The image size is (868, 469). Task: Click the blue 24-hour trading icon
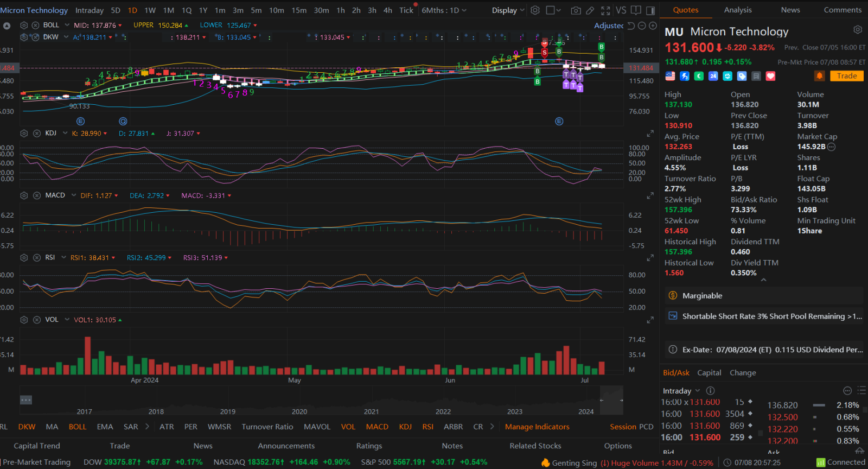[x=713, y=76]
